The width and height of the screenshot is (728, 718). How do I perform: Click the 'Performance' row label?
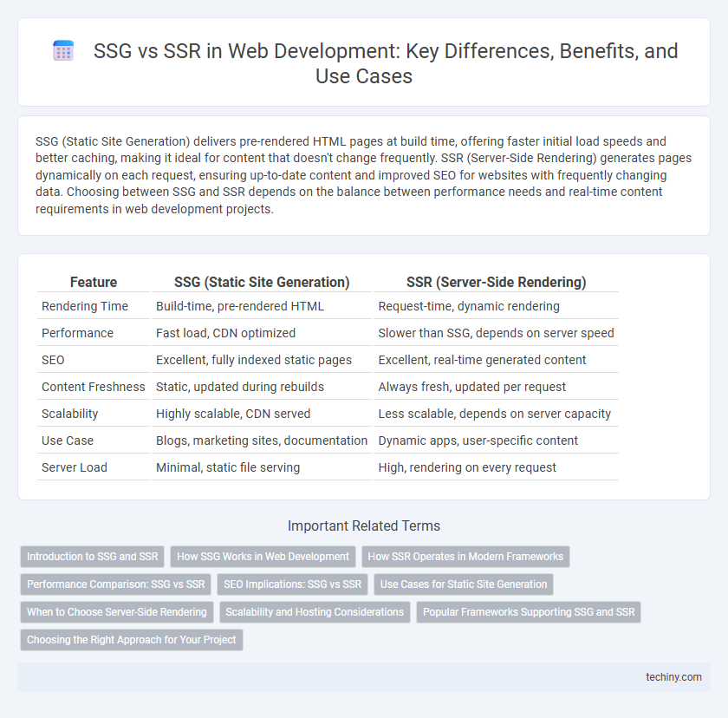pos(77,333)
